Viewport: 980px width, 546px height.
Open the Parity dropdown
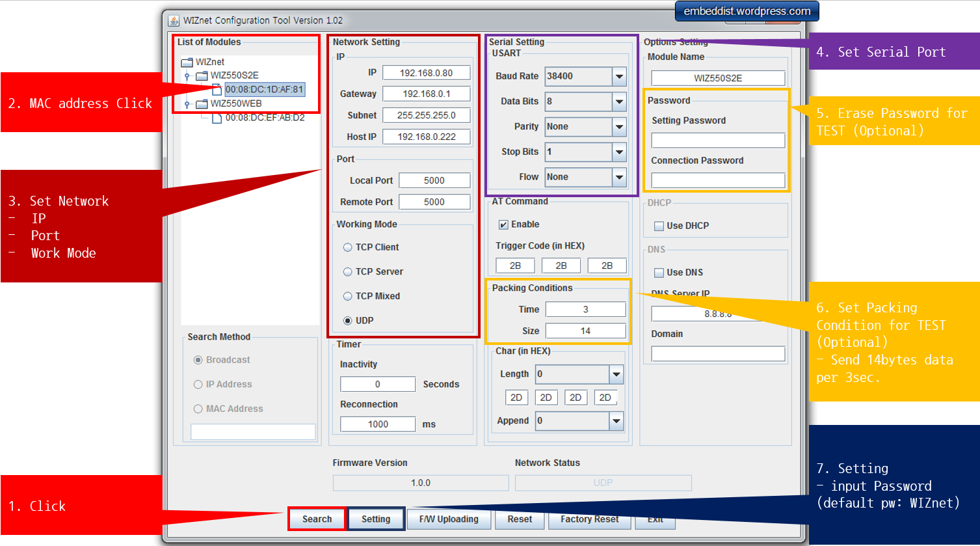click(619, 126)
